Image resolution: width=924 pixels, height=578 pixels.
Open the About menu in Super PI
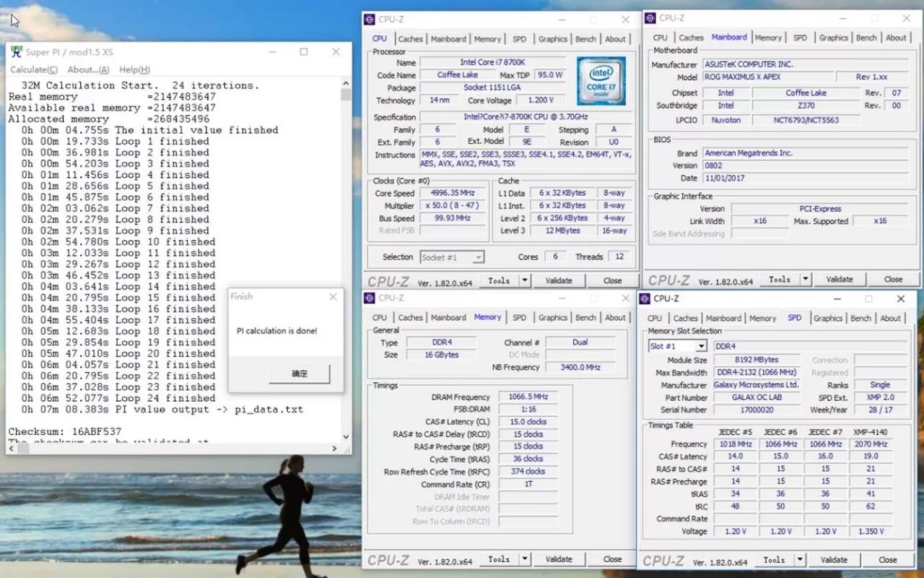click(88, 69)
